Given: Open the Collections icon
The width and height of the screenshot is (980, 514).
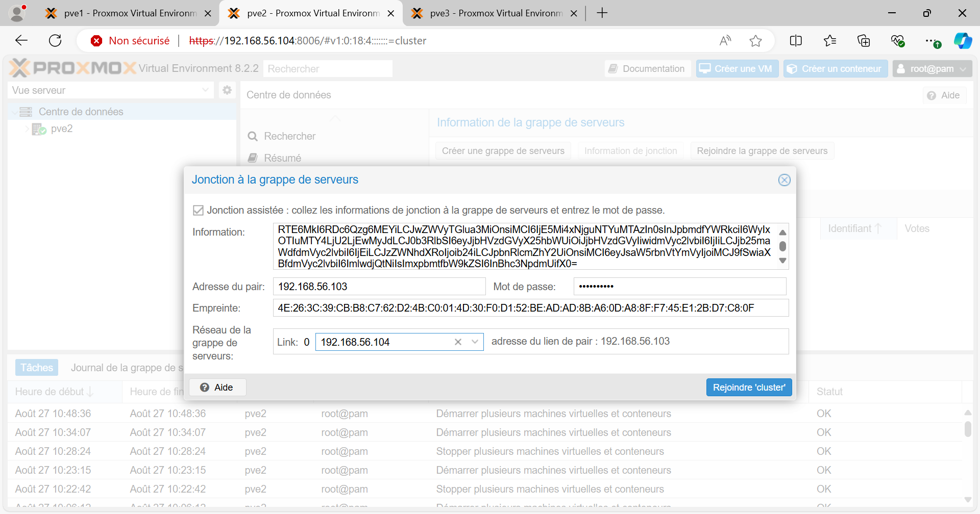Looking at the screenshot, I should click(x=864, y=41).
